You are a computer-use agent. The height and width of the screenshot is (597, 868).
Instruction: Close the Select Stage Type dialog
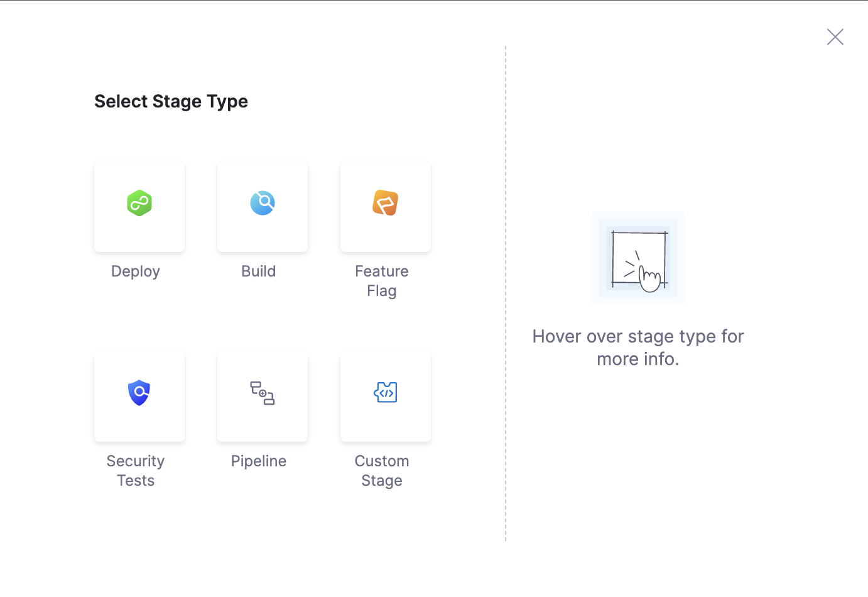click(835, 37)
